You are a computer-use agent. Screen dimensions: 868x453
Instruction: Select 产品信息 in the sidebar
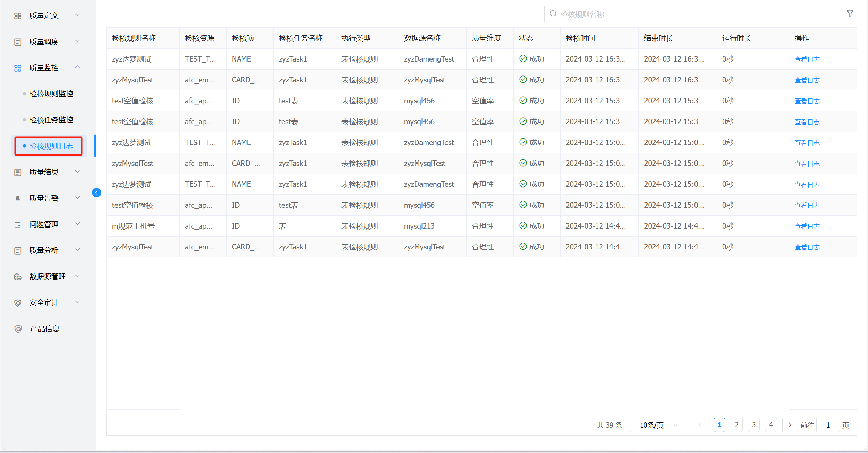(45, 329)
